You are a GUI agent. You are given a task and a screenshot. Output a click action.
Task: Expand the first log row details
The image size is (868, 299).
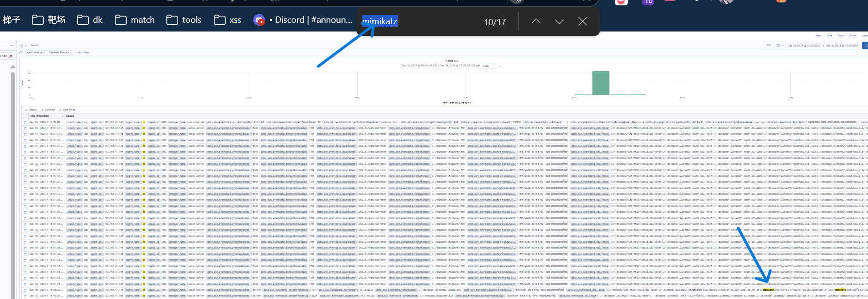click(x=25, y=122)
